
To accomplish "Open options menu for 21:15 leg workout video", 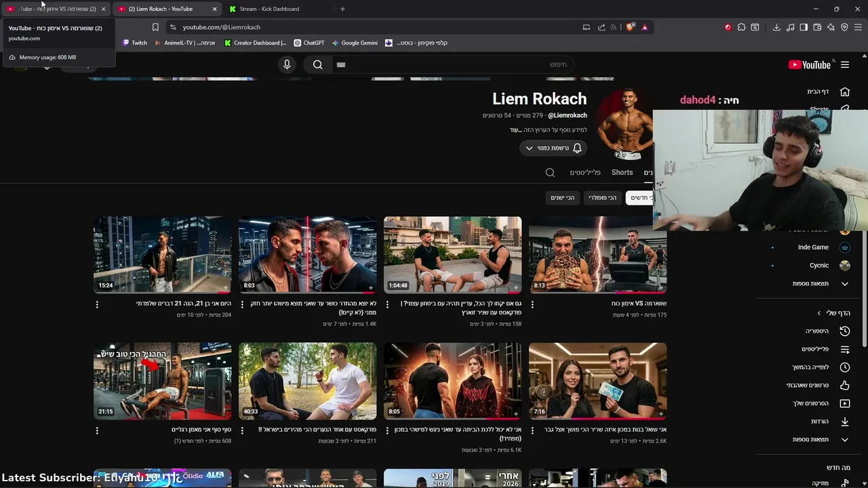I will coord(97,430).
